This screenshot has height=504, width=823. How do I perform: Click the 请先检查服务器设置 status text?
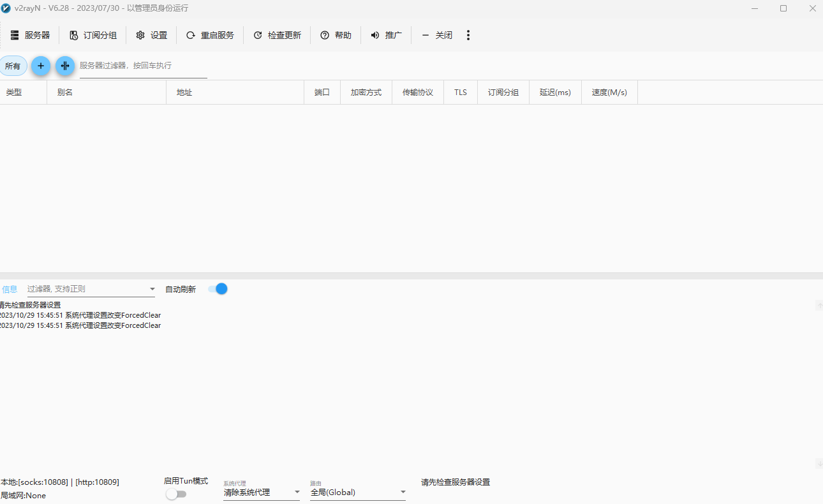click(456, 482)
